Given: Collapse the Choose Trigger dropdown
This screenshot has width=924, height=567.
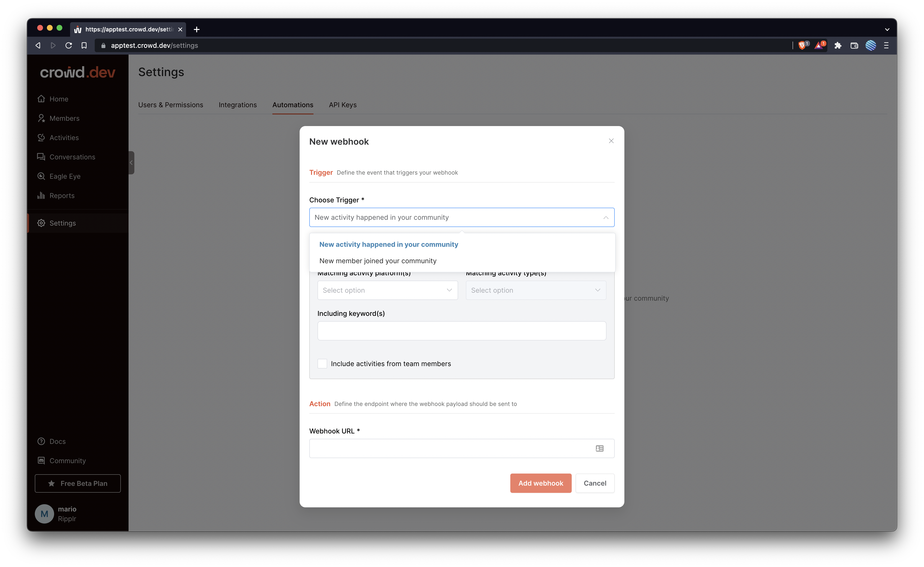Looking at the screenshot, I should [x=606, y=218].
